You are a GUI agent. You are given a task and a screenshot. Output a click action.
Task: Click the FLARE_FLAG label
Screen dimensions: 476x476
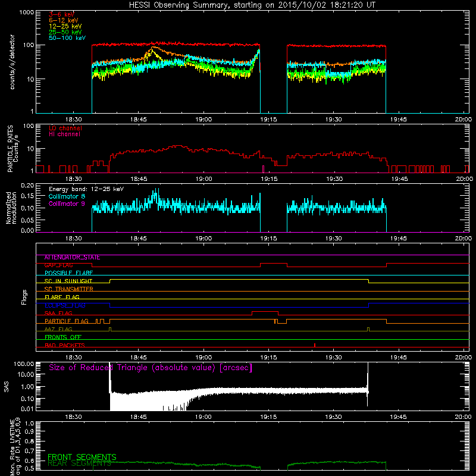pyautogui.click(x=62, y=297)
